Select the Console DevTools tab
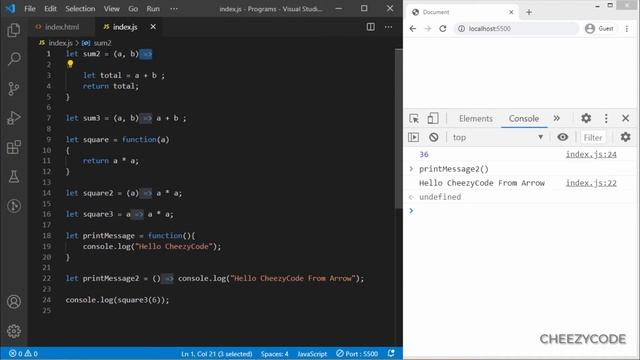Viewport: 640px width, 360px height. click(524, 118)
